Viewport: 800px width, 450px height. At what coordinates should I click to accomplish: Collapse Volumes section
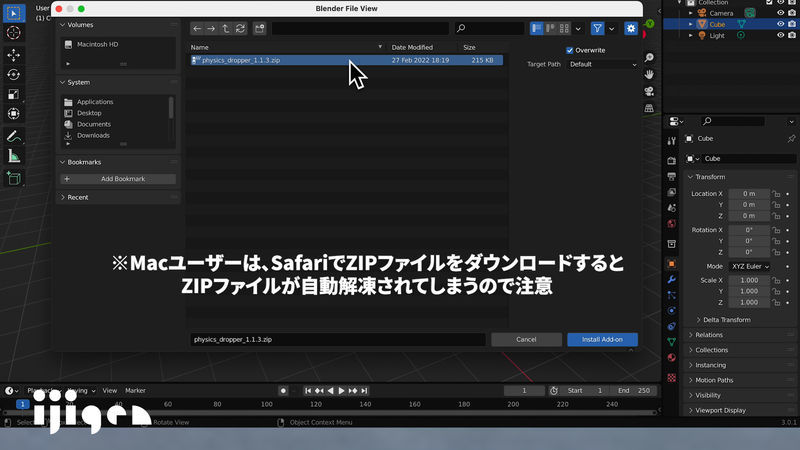62,25
